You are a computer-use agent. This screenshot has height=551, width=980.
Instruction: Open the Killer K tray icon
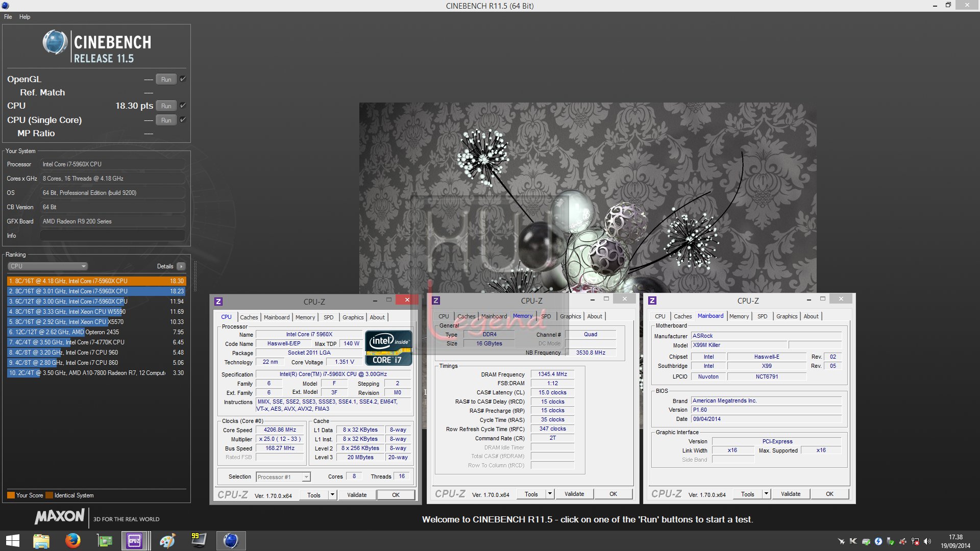[853, 541]
